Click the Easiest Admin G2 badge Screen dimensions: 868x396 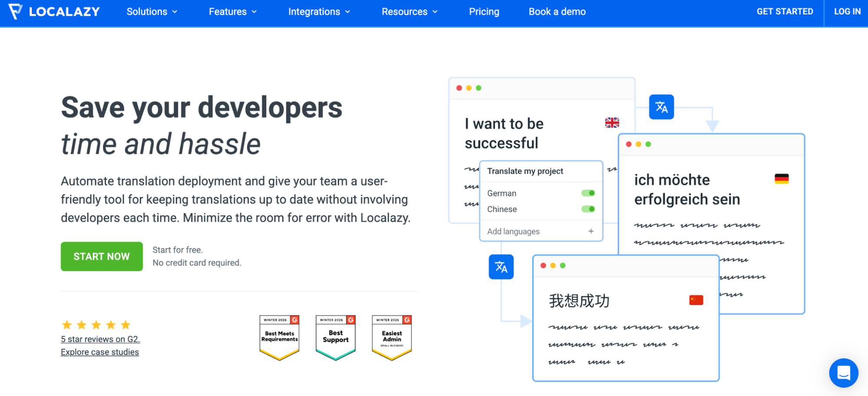click(392, 338)
